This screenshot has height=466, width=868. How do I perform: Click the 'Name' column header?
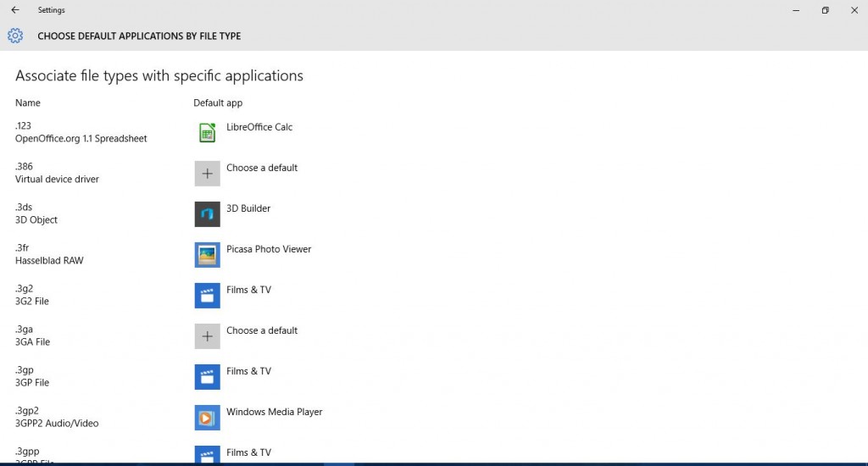pos(28,103)
